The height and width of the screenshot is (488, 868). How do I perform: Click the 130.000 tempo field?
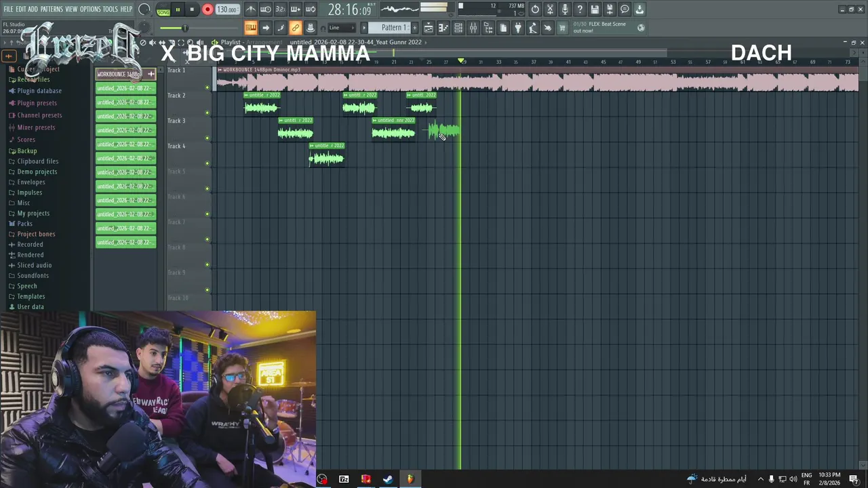coord(227,10)
